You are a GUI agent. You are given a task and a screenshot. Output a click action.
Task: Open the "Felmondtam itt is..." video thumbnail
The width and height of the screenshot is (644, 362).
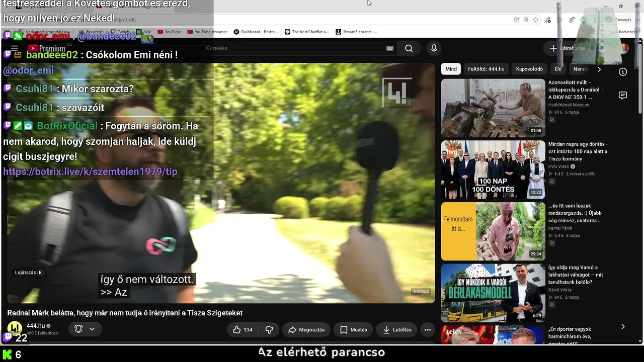pyautogui.click(x=493, y=231)
